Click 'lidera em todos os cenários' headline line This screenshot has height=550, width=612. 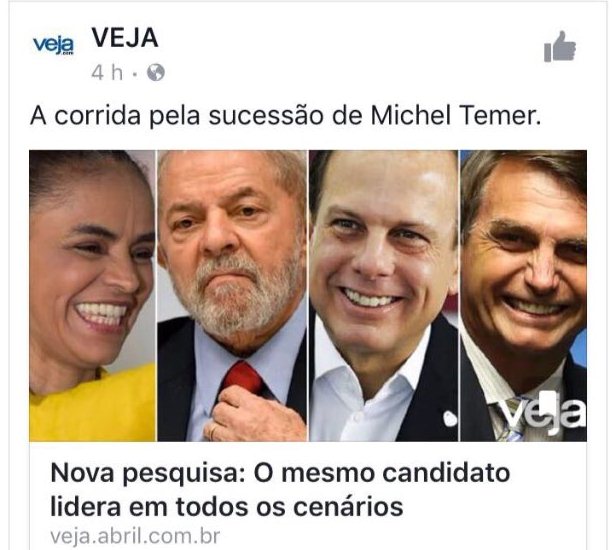pyautogui.click(x=226, y=507)
